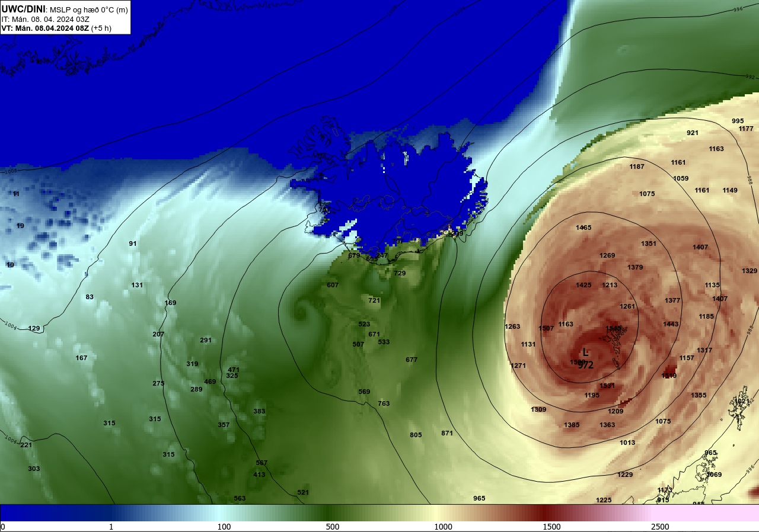Click the 221 height value
This screenshot has width=759, height=532.
pos(26,445)
